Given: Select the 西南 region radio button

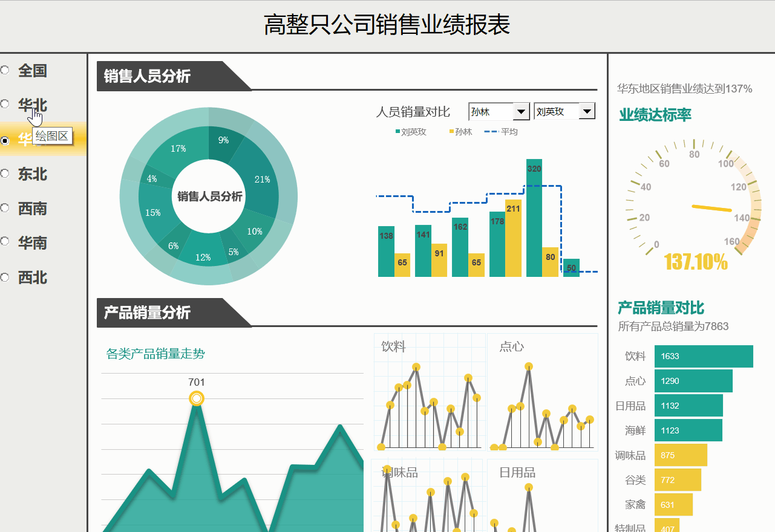Looking at the screenshot, I should (5, 208).
